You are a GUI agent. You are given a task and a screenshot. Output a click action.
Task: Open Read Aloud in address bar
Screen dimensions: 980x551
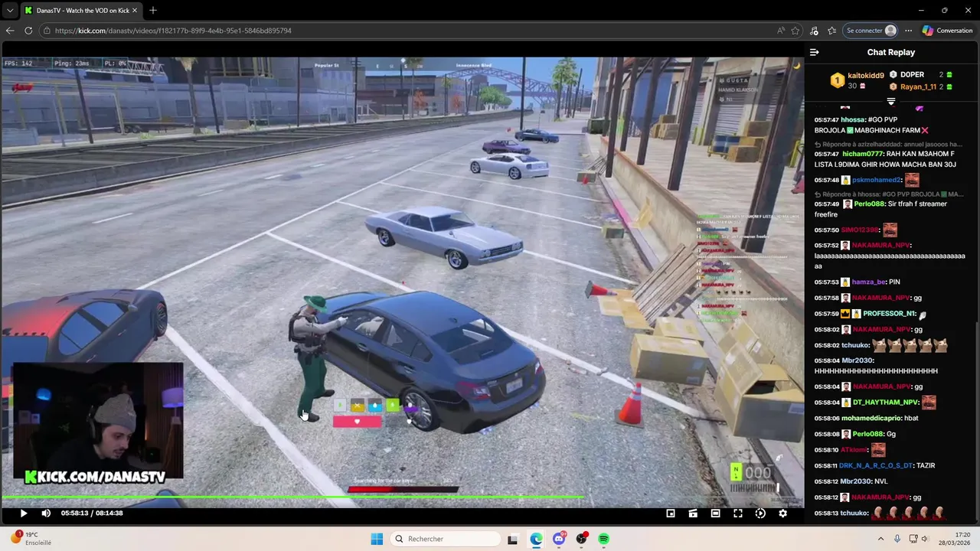pos(780,31)
